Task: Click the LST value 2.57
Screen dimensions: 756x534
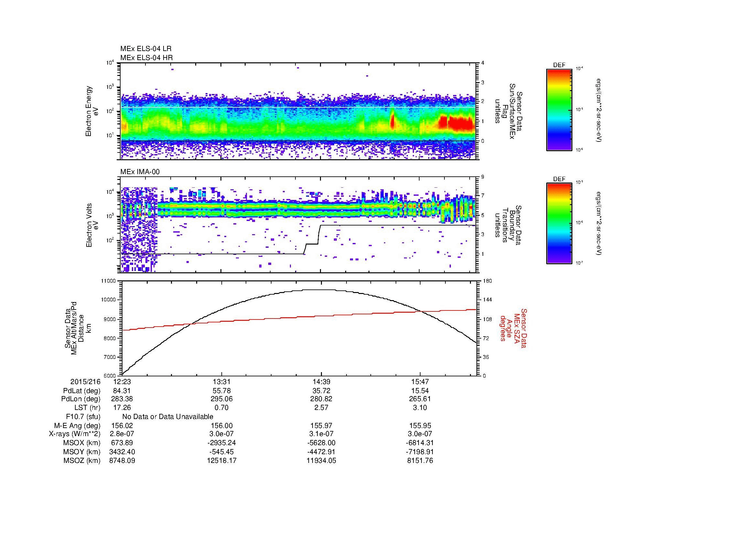Action: click(x=321, y=408)
